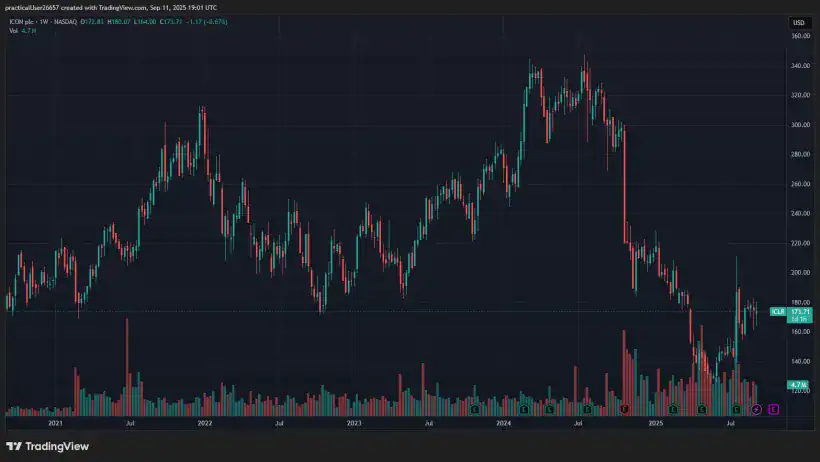Click the TradingView logo icon
The height and width of the screenshot is (462, 820).
[14, 446]
